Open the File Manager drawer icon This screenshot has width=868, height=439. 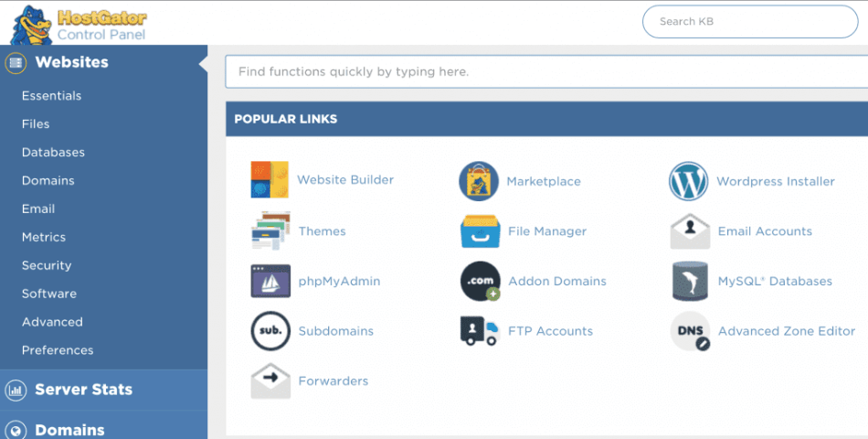pos(480,231)
